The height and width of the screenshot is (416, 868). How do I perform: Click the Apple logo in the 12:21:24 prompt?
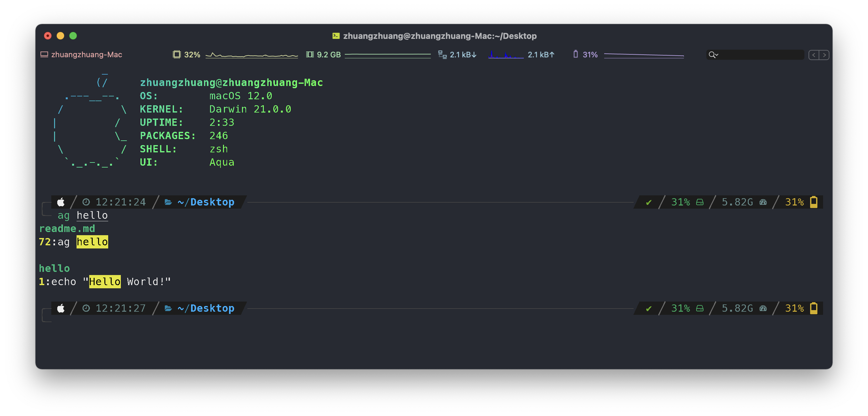click(x=61, y=202)
